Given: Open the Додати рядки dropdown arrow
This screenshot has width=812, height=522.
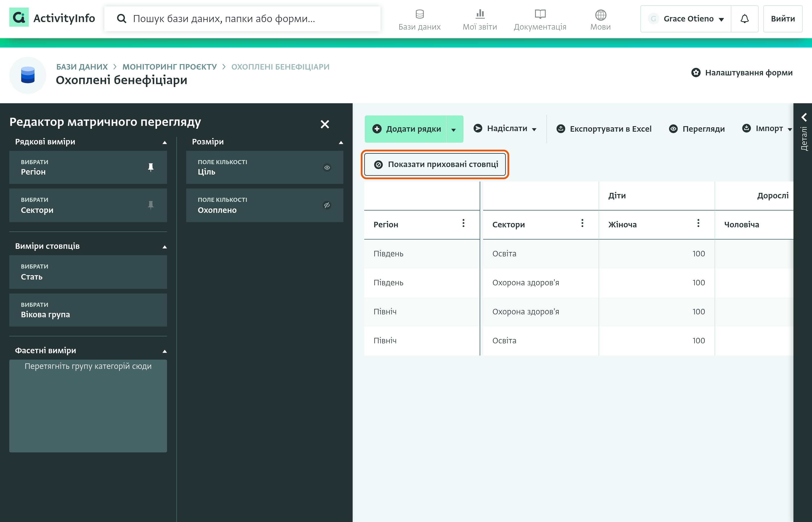Looking at the screenshot, I should [454, 129].
